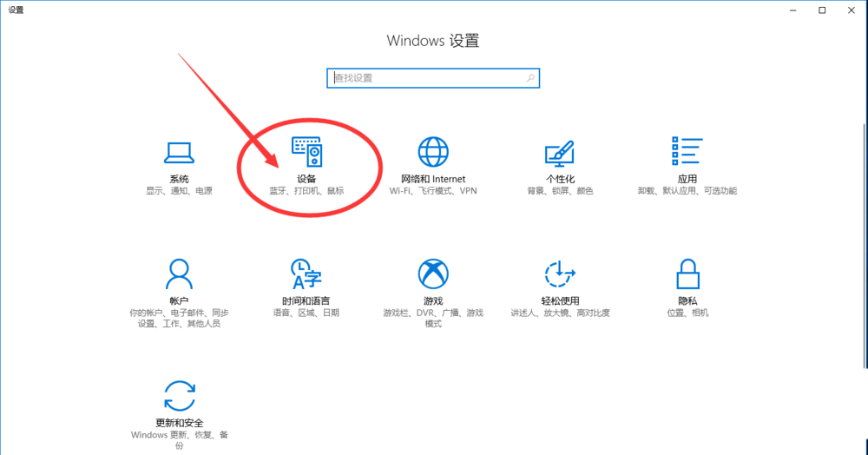This screenshot has height=455, width=868.
Task: Click the 网络和 Internet label
Action: click(433, 179)
